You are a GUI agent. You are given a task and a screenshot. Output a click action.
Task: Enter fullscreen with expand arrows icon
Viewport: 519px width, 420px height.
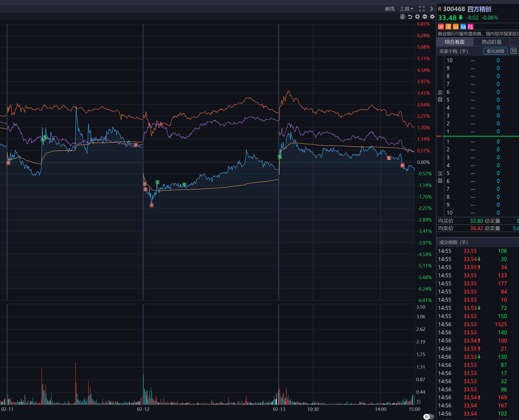(x=422, y=9)
